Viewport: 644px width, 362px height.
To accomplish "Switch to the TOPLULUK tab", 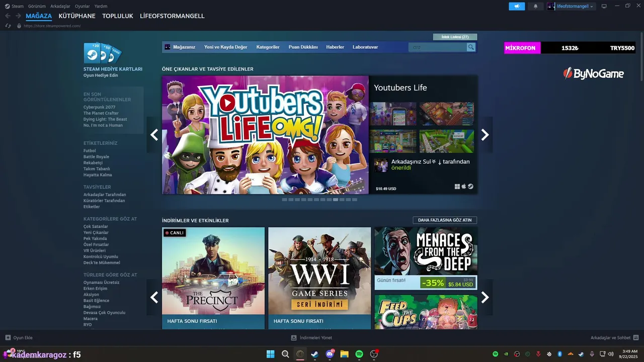I will pos(118,16).
